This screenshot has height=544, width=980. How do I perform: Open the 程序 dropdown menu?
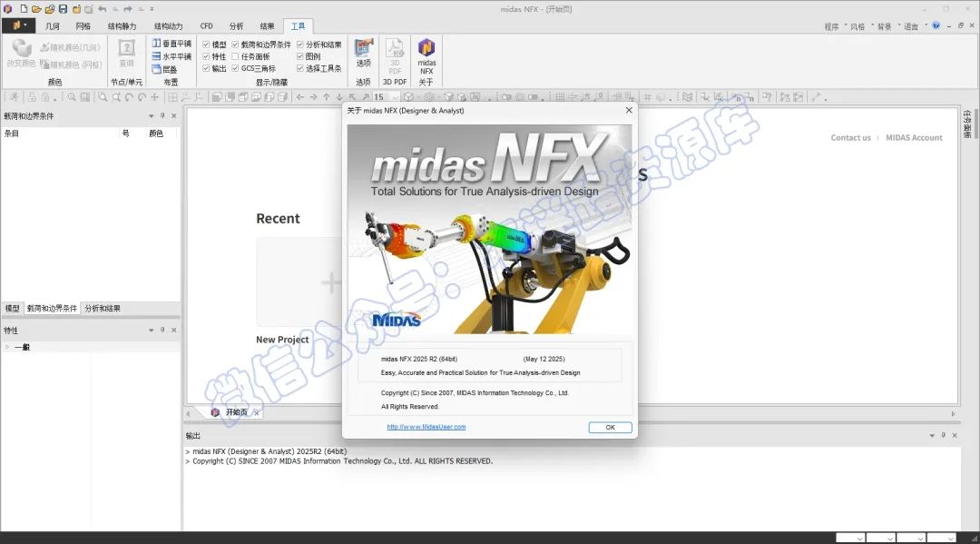[x=835, y=26]
